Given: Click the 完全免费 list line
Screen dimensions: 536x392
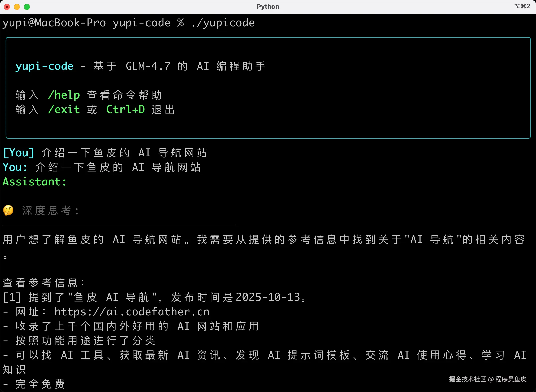Looking at the screenshot, I should 40,384.
